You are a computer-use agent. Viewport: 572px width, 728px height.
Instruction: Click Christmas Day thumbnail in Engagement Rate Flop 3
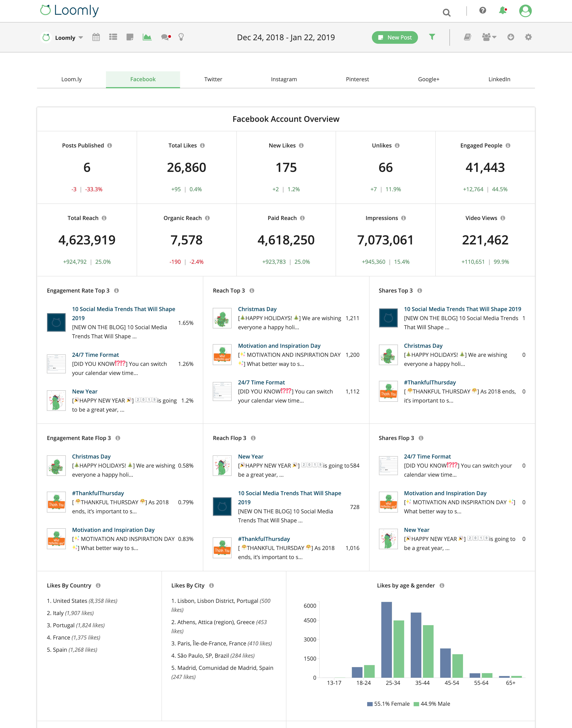[x=56, y=466]
